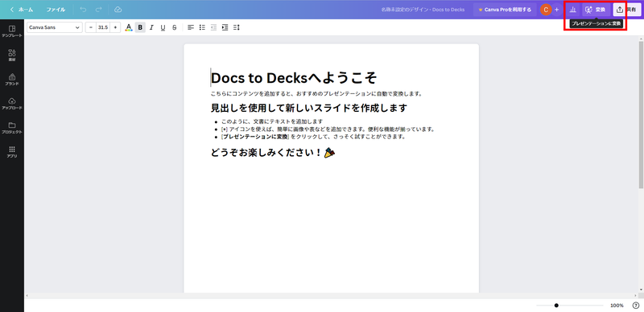Open the analytics bar chart icon
This screenshot has height=312, width=644.
click(x=572, y=10)
